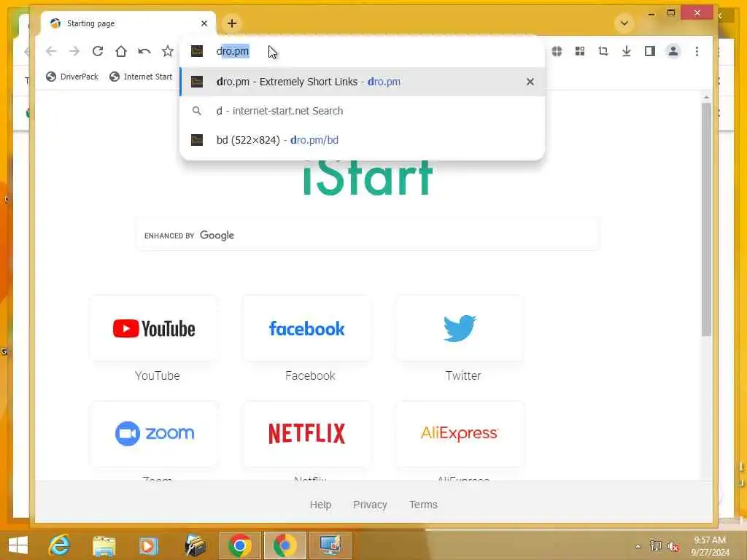The image size is (747, 560).
Task: Open the three-dot browser menu
Action: pyautogui.click(x=697, y=51)
